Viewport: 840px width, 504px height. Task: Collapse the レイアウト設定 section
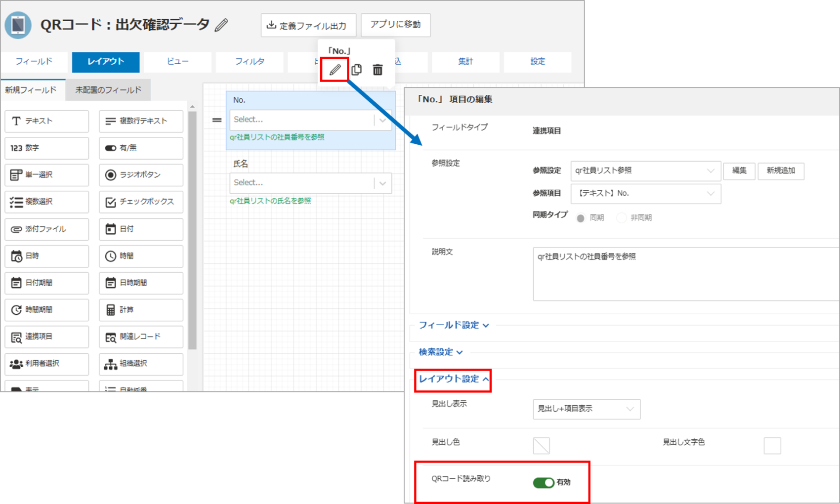(454, 379)
